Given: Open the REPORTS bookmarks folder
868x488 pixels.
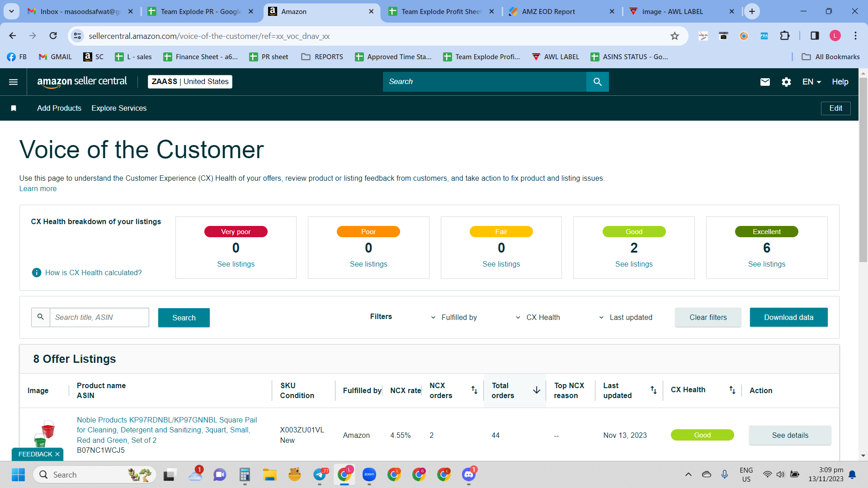Looking at the screenshot, I should click(x=322, y=57).
